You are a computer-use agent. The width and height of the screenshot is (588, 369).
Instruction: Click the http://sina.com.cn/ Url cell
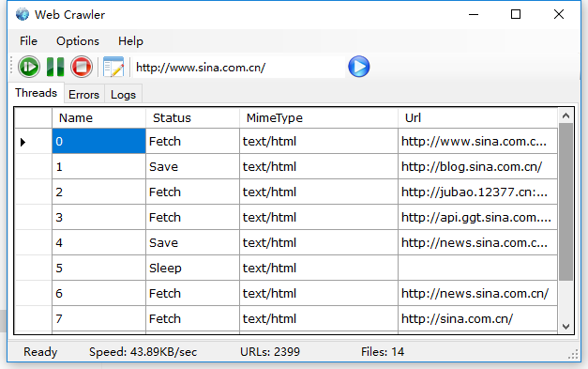pos(477,318)
